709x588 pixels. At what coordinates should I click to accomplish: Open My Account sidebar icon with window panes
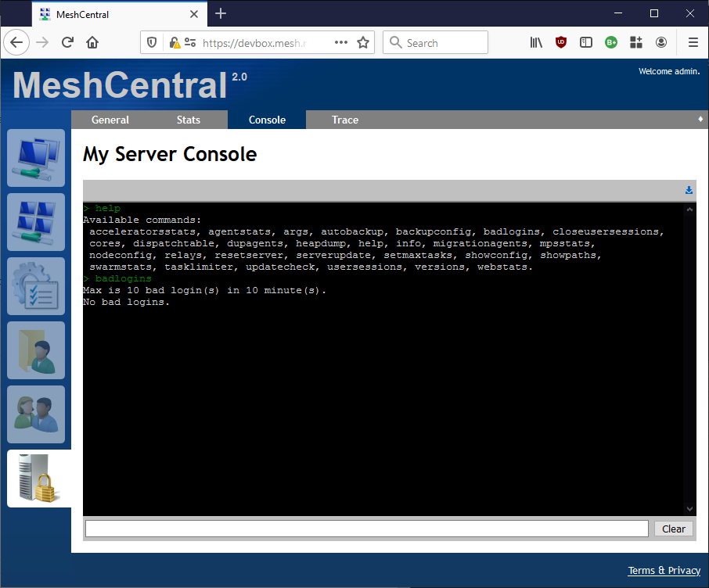36,222
